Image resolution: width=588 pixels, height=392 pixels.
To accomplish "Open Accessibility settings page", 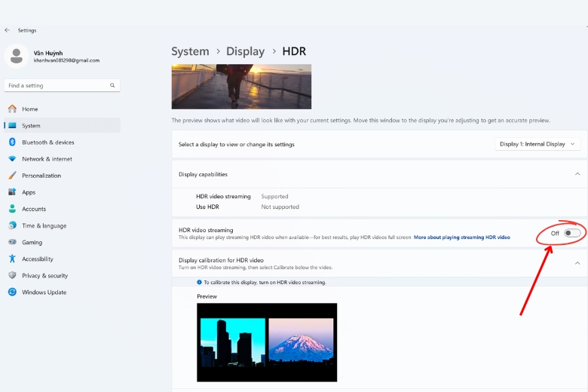I will click(x=62, y=259).
